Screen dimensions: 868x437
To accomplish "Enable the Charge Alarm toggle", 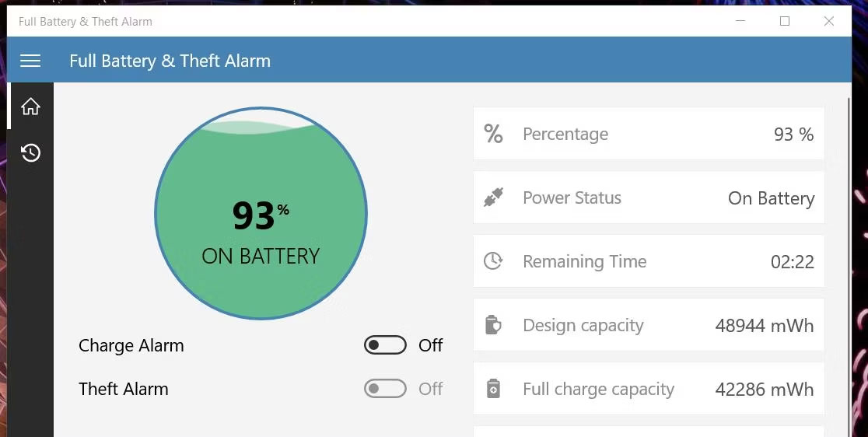I will (385, 345).
